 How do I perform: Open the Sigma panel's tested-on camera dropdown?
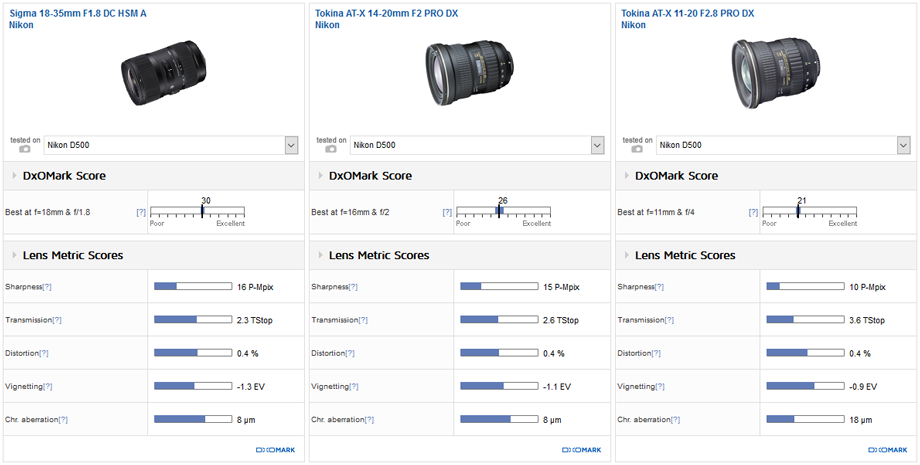pyautogui.click(x=171, y=145)
